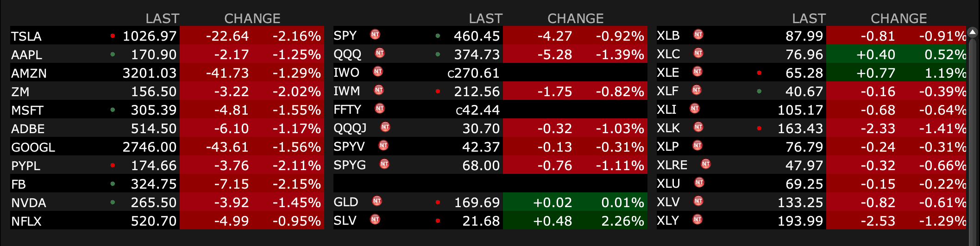Click the NT badge beside QQQ
This screenshot has height=246, width=980.
[380, 53]
